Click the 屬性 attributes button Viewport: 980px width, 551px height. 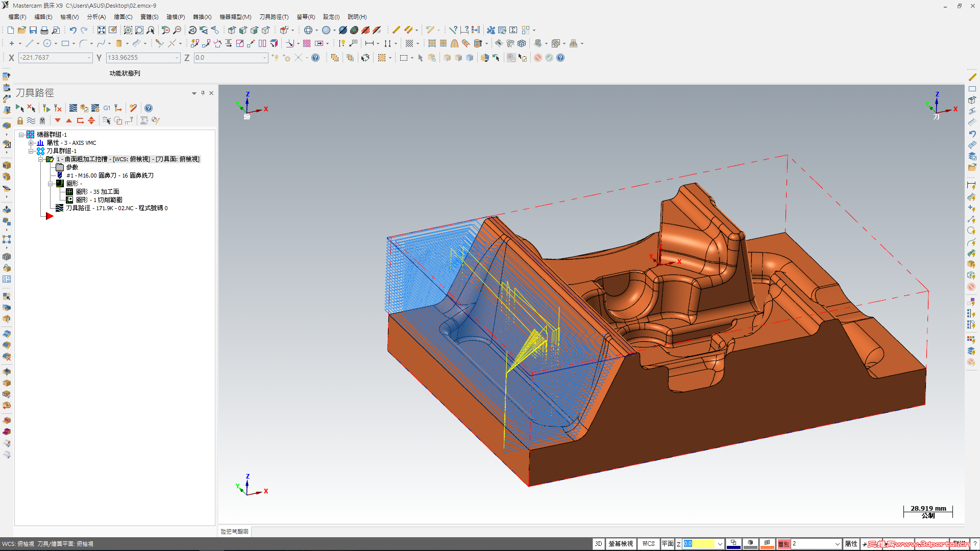coord(851,544)
